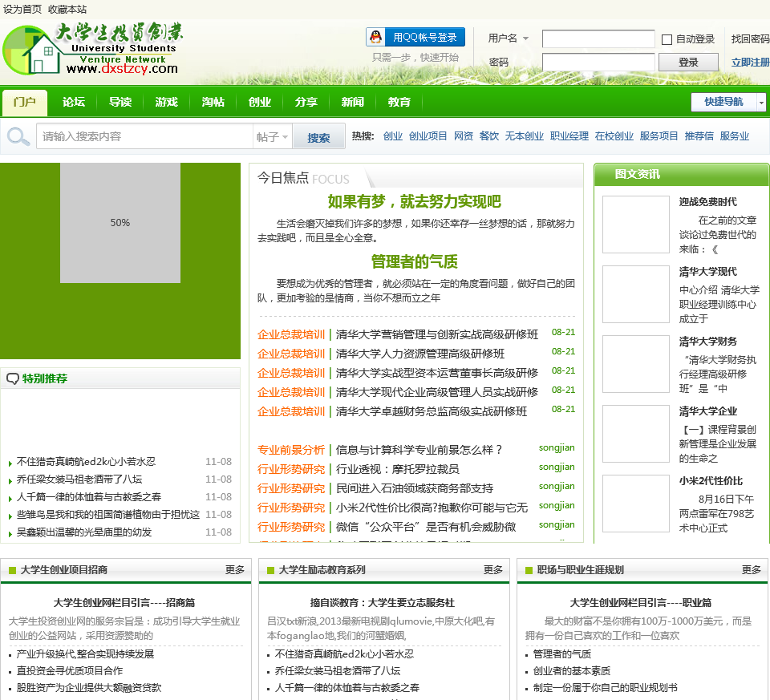Click the 设为首页 link

[x=22, y=10]
